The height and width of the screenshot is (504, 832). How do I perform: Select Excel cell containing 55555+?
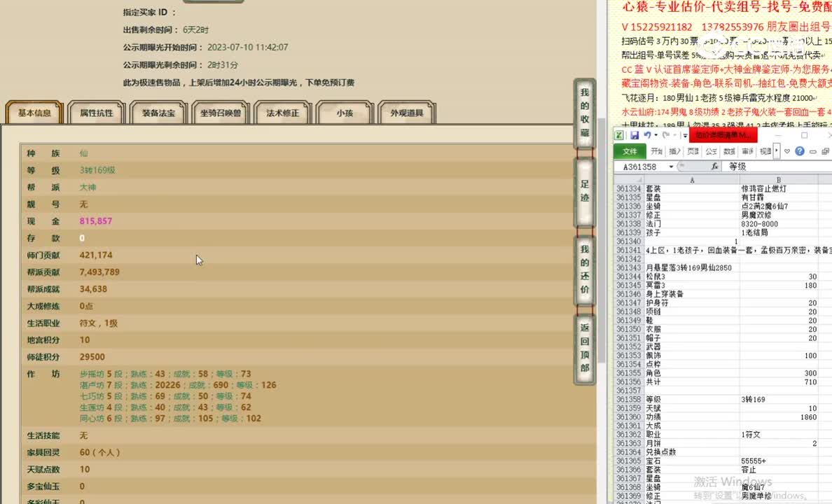click(778, 461)
